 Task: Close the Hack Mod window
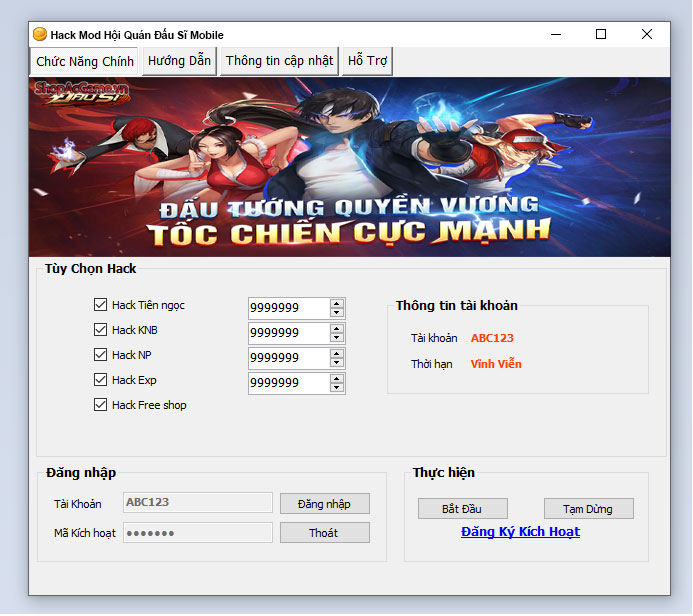tap(647, 34)
